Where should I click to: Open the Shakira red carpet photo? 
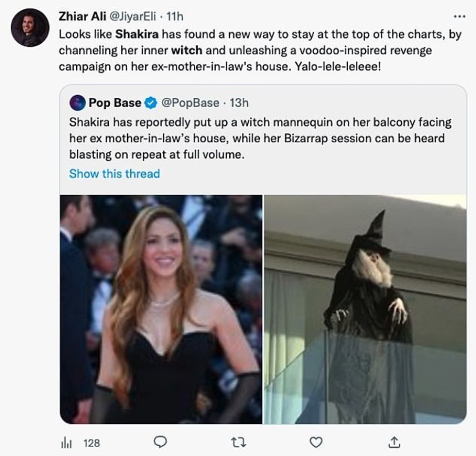161,309
